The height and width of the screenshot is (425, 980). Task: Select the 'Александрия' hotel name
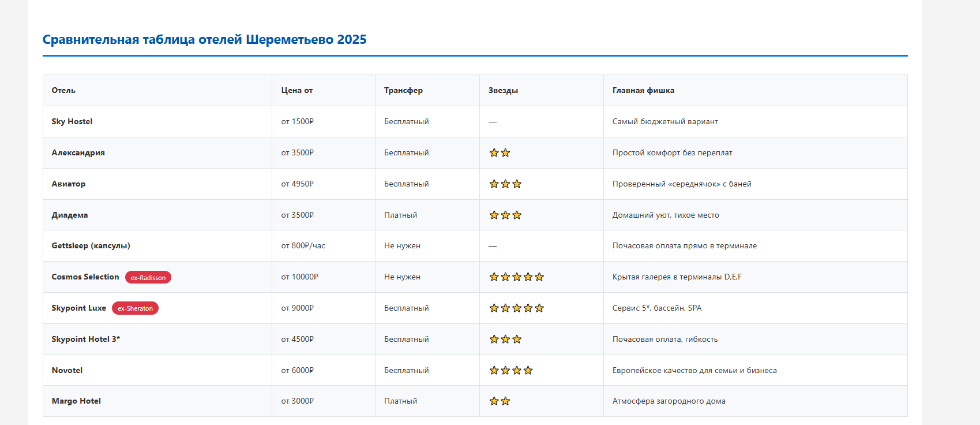pos(78,152)
